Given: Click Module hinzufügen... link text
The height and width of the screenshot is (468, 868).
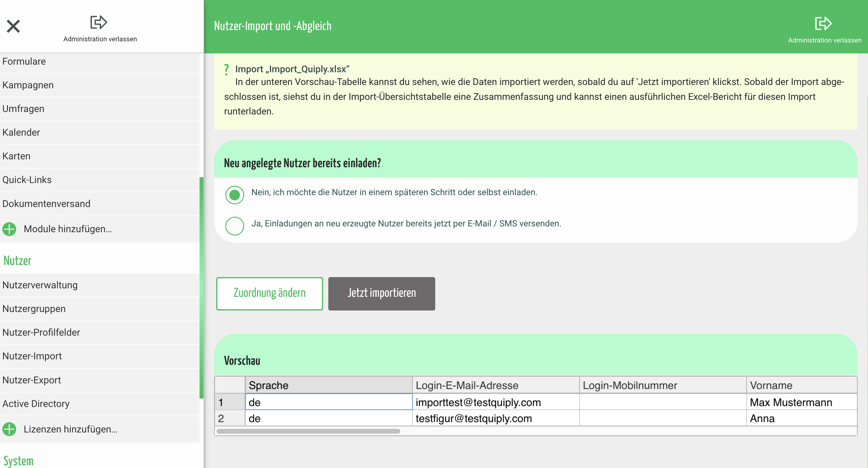Looking at the screenshot, I should [x=68, y=229].
